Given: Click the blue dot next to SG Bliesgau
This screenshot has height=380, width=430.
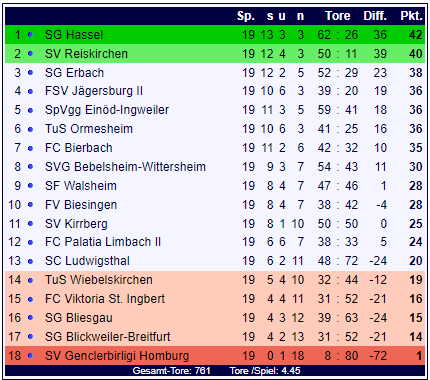Looking at the screenshot, I should [30, 318].
